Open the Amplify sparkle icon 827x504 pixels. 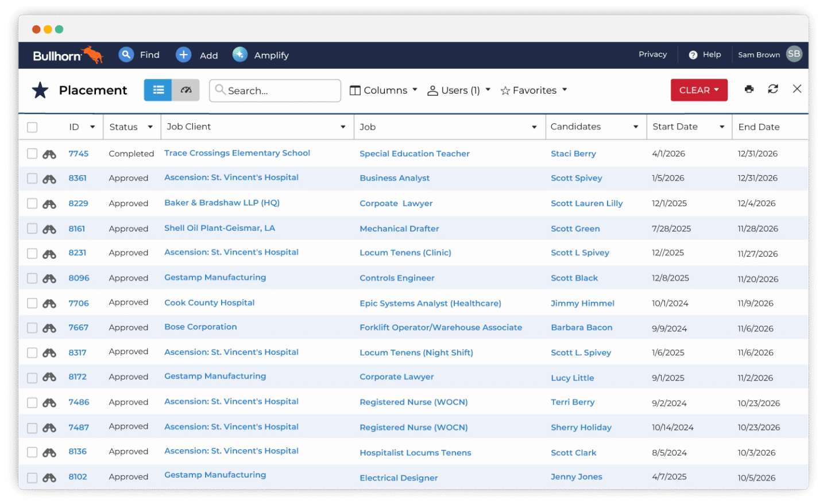tap(240, 55)
